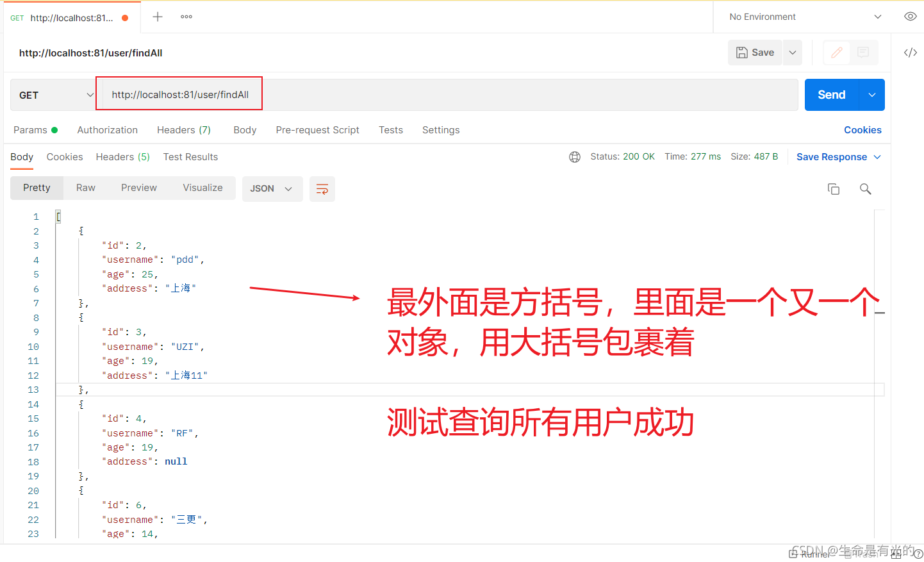Switch to the Authorization tab
Viewport: 924px width, 562px height.
108,130
